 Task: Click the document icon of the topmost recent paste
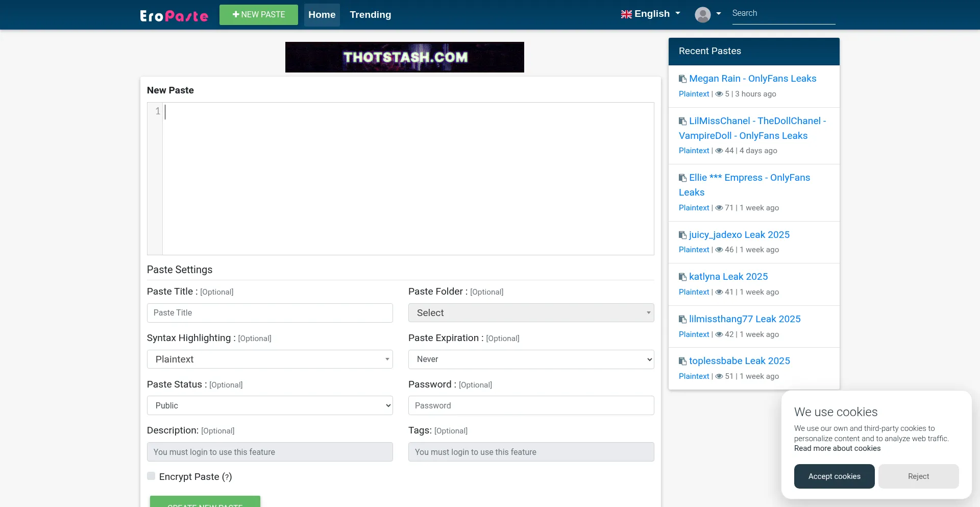[x=682, y=79]
